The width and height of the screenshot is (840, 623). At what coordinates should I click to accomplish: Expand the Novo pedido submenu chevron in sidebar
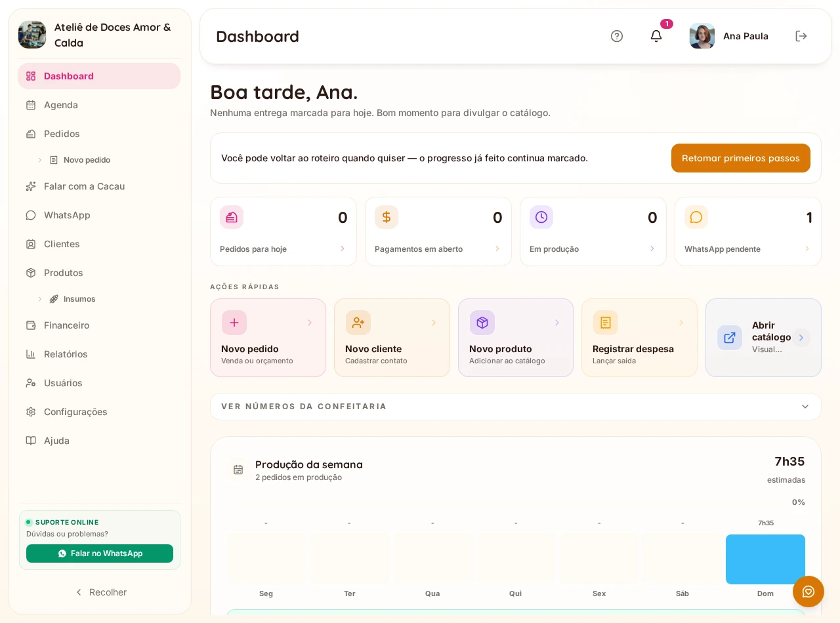tap(40, 160)
